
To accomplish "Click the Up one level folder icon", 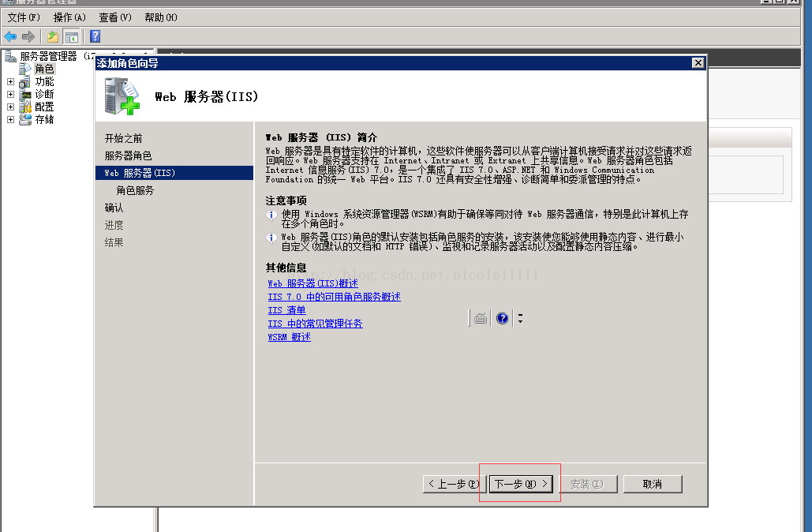I will click(52, 37).
